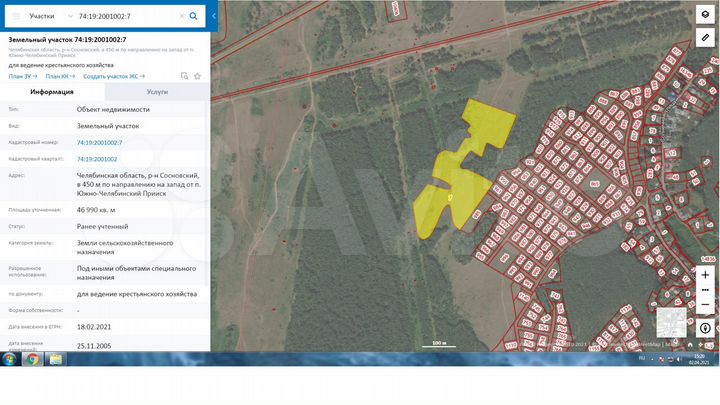The image size is (720, 405).
Task: Expand the Участки search type dropdown
Action: click(70, 16)
